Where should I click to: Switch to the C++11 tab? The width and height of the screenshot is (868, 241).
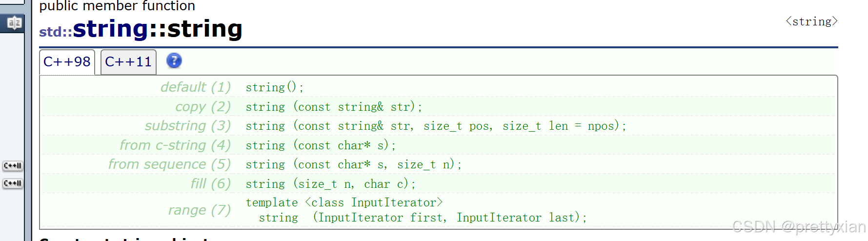pos(128,62)
